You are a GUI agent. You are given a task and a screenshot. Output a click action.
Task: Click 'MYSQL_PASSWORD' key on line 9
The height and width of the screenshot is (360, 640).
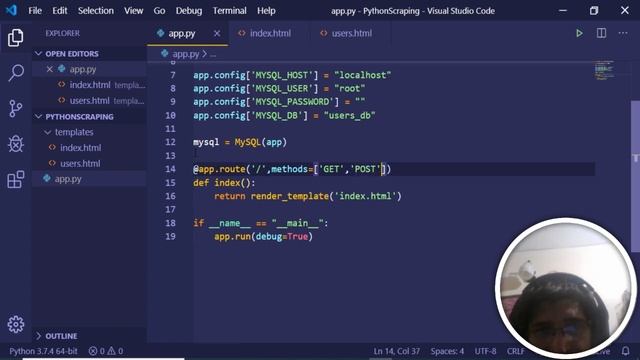292,102
